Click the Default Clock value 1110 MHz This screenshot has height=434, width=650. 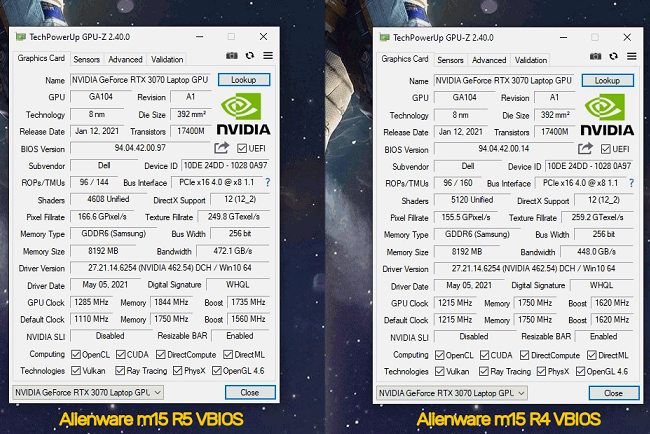[x=91, y=319]
